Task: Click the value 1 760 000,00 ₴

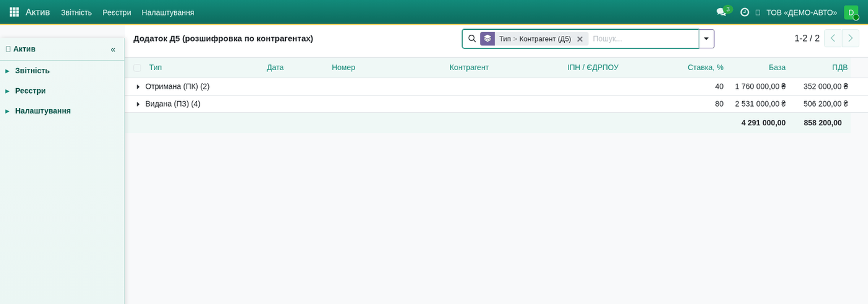Action: (760, 87)
